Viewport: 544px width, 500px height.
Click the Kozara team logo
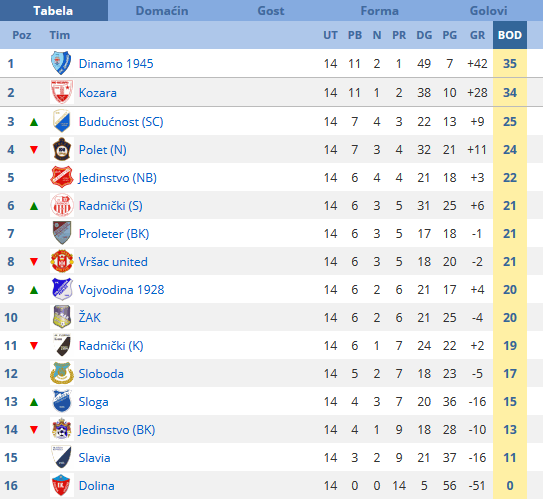(61, 92)
